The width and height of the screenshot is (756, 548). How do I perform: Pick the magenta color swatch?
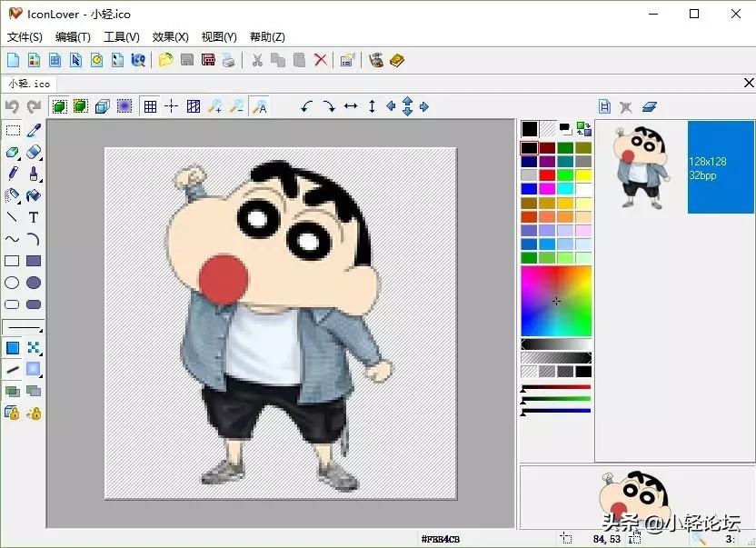(x=547, y=189)
